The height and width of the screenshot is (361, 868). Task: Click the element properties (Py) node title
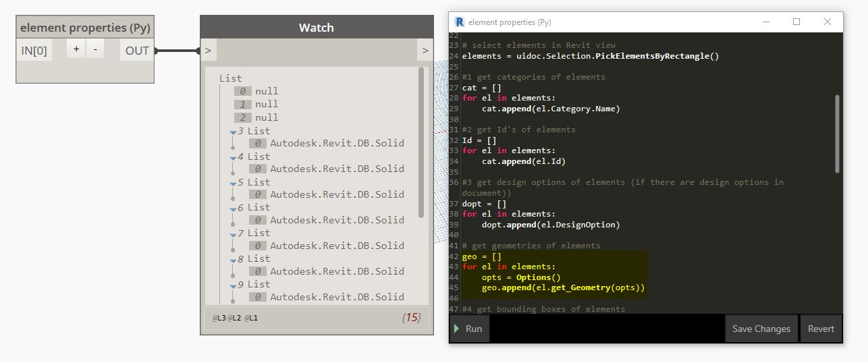85,28
